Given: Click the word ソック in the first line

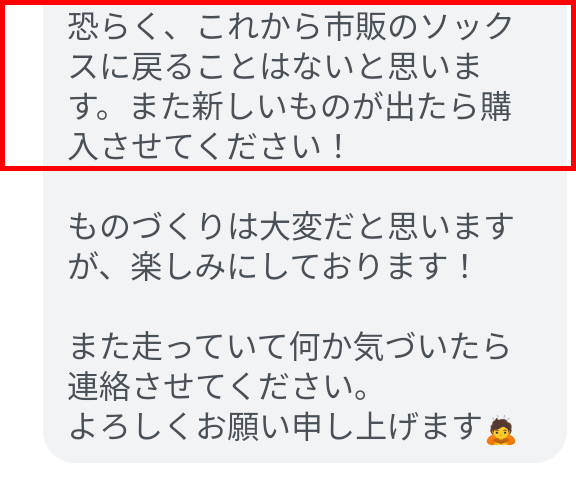Looking at the screenshot, I should (x=466, y=26).
